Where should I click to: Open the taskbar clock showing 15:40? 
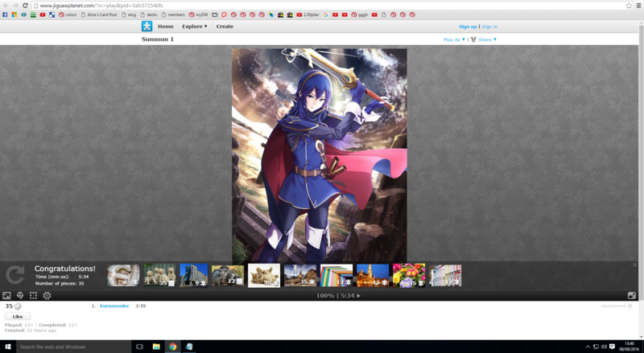pyautogui.click(x=630, y=347)
